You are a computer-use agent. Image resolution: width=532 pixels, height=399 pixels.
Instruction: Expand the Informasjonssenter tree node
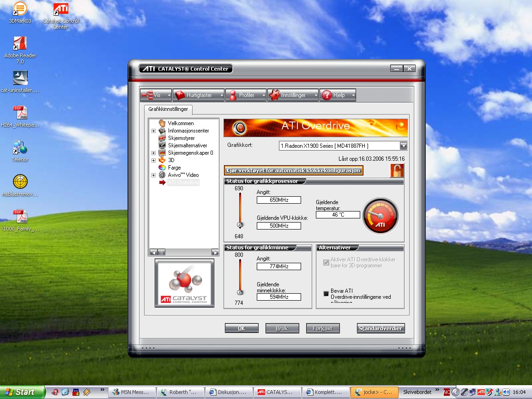pos(153,131)
